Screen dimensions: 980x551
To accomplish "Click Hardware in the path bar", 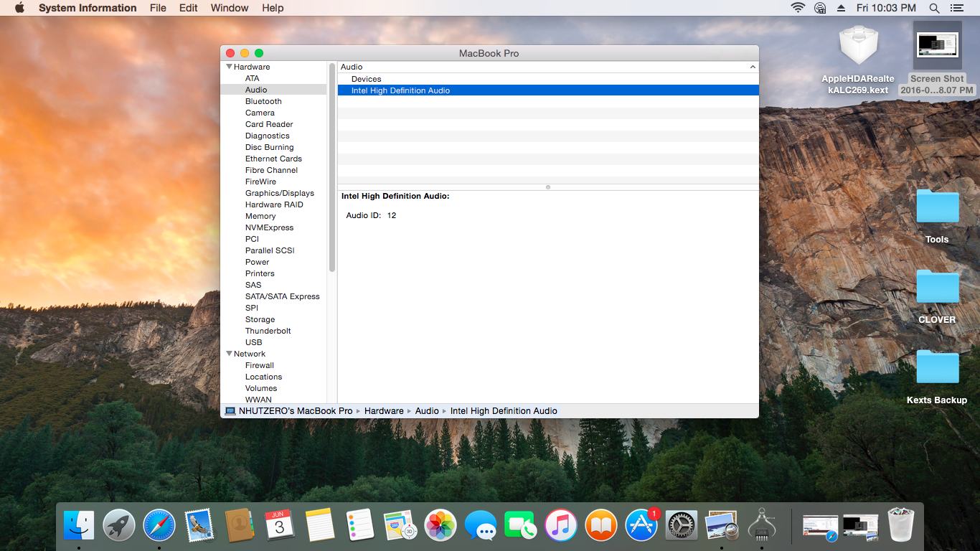I will pos(384,411).
